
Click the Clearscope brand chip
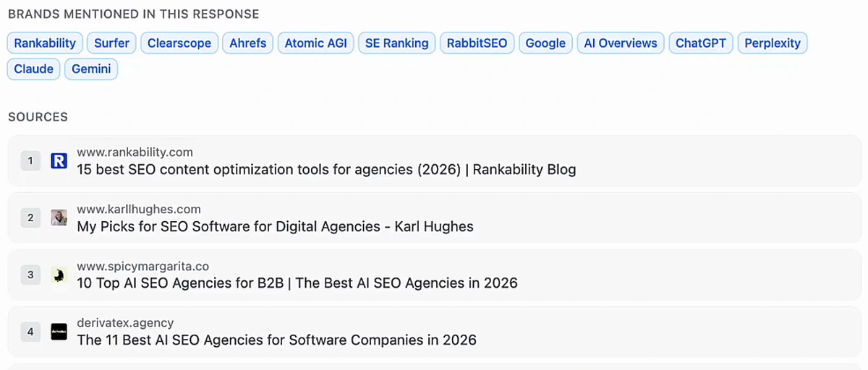coord(179,43)
